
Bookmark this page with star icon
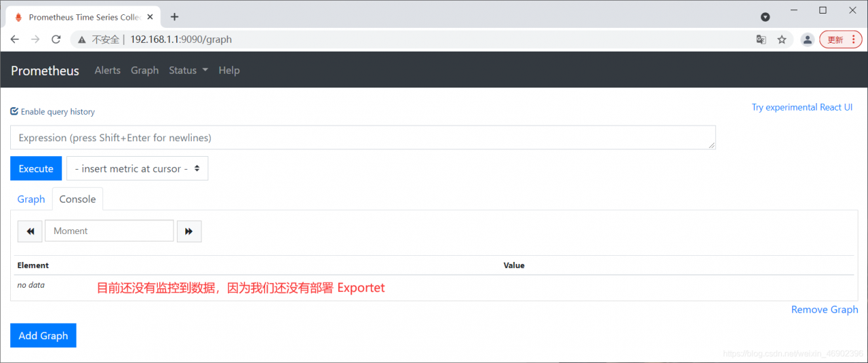[x=782, y=39]
